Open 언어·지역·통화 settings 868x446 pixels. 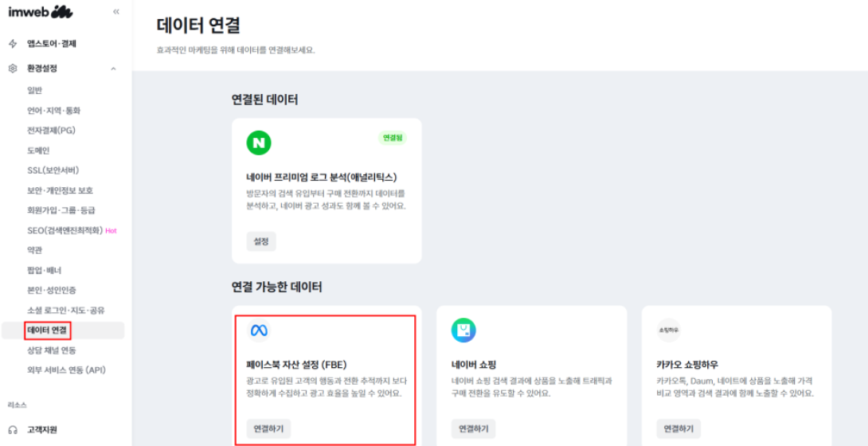53,111
